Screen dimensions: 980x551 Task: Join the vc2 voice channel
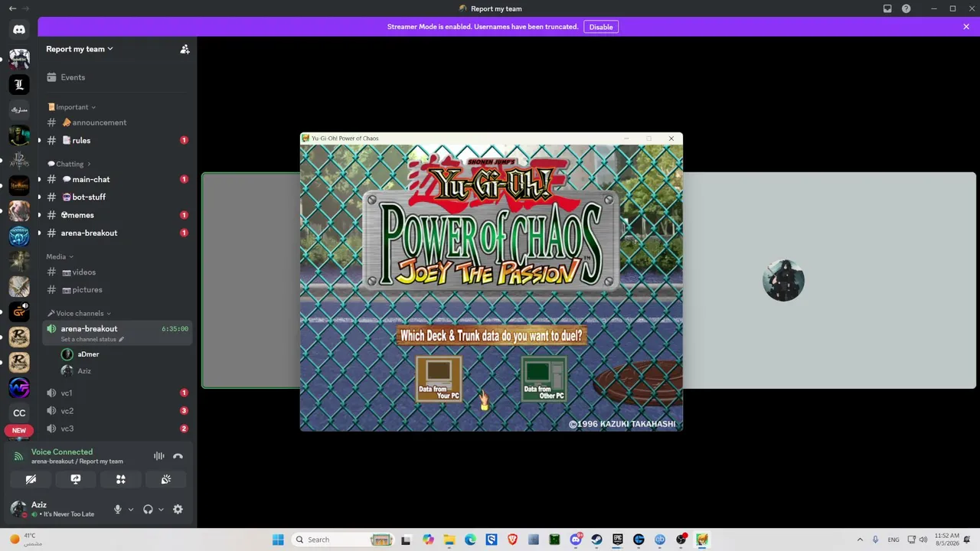point(116,411)
